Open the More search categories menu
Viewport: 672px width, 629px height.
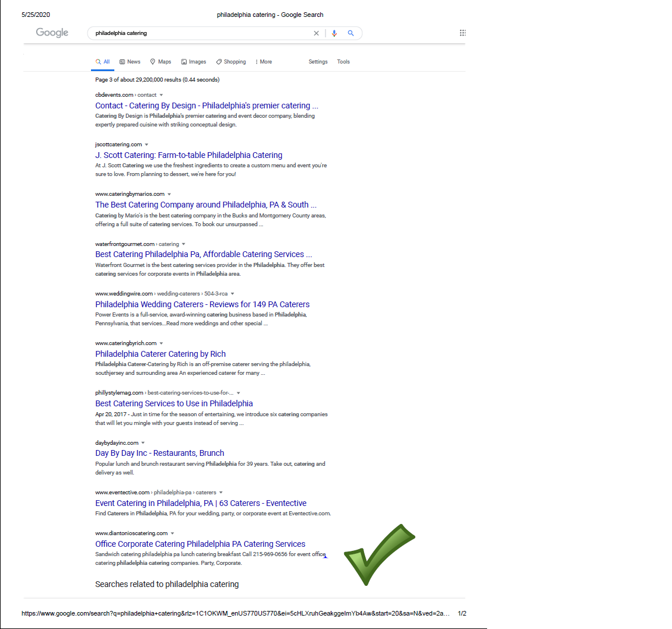(264, 62)
